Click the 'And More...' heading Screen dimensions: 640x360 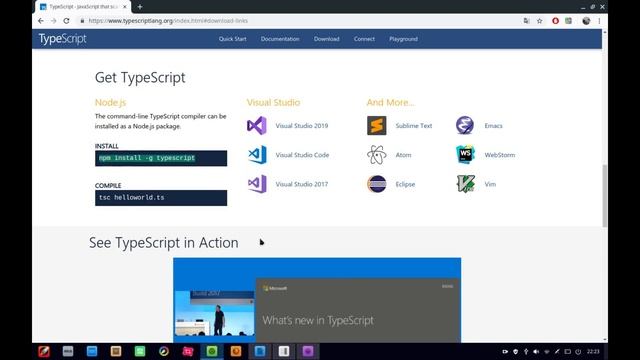pos(390,102)
